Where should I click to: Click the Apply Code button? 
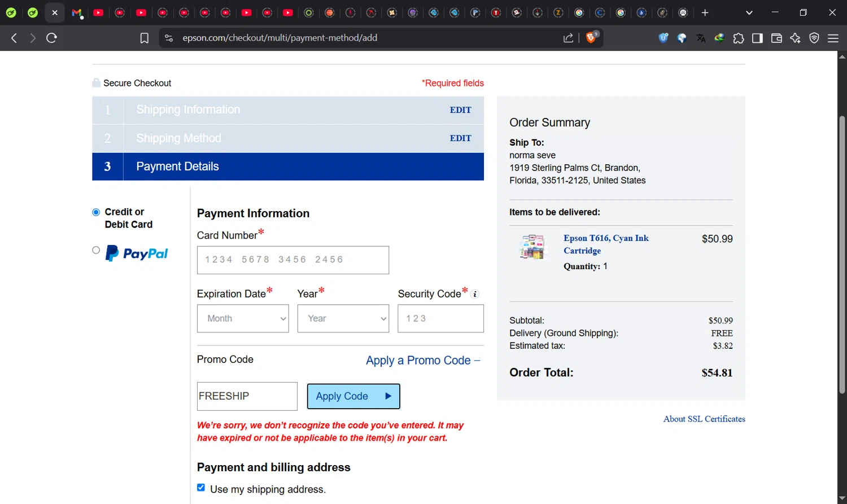tap(353, 396)
